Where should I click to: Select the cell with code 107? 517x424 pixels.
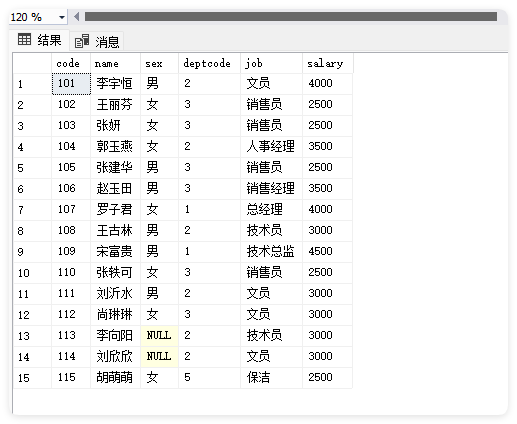coord(71,210)
